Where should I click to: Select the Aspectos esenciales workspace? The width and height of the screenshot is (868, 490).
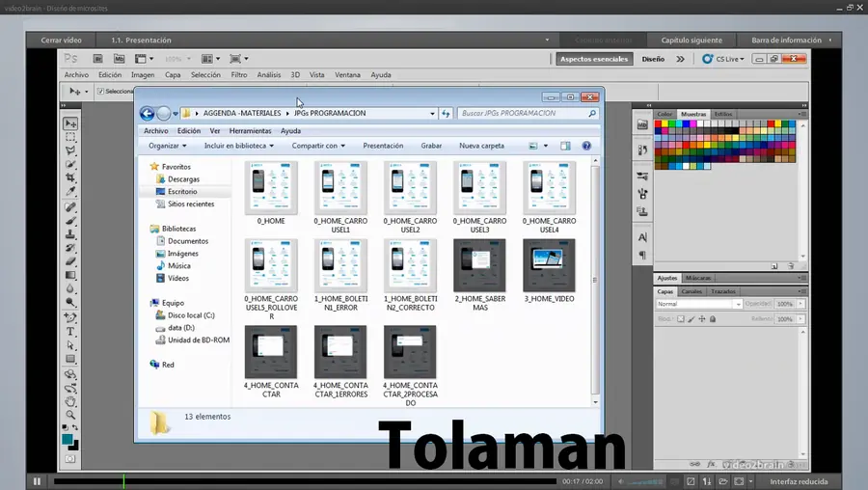click(594, 59)
